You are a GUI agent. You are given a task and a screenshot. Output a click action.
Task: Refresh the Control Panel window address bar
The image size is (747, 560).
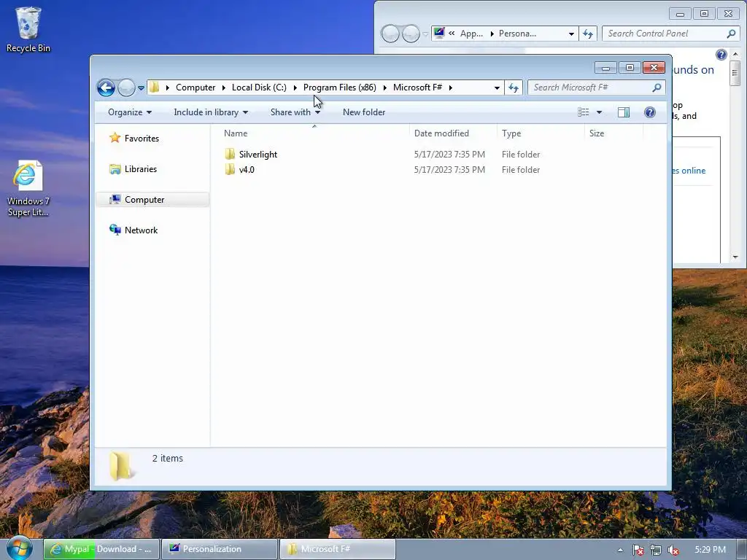(x=588, y=34)
